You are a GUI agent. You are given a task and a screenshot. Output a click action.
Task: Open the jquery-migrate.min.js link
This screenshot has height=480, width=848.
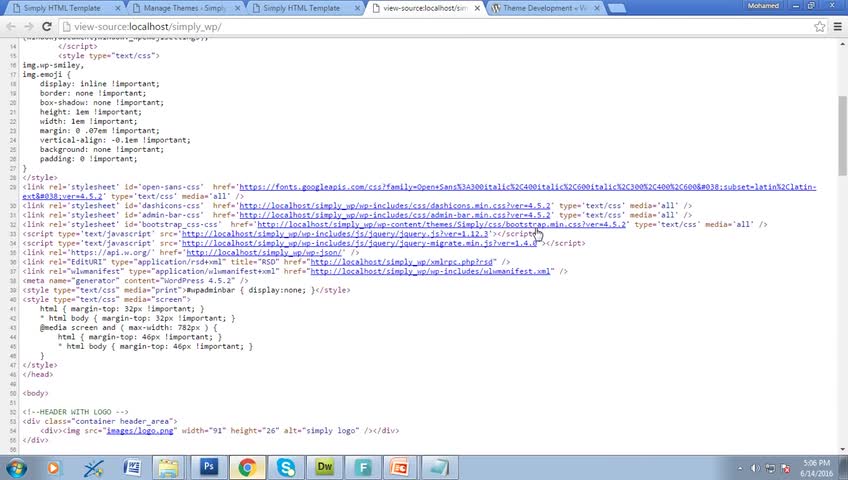pos(360,243)
